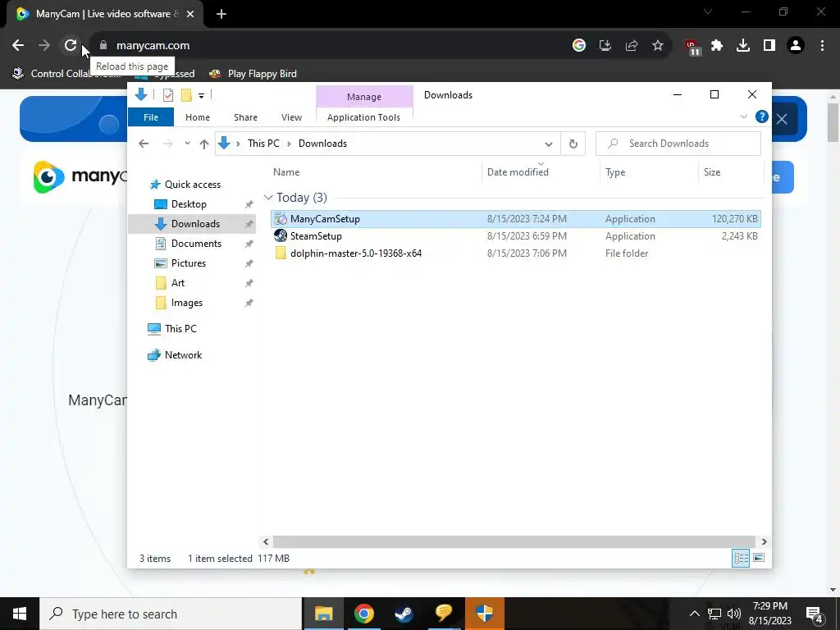Bookmark this page with the star icon

pyautogui.click(x=658, y=46)
